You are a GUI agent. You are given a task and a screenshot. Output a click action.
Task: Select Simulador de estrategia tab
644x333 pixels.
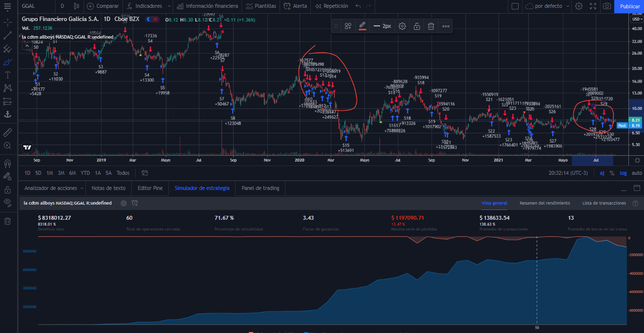click(x=202, y=188)
